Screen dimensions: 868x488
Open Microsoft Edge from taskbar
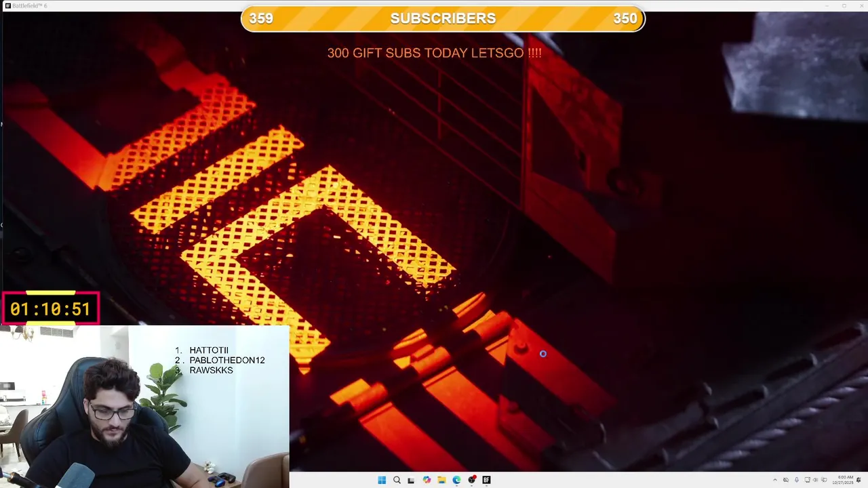(x=456, y=480)
